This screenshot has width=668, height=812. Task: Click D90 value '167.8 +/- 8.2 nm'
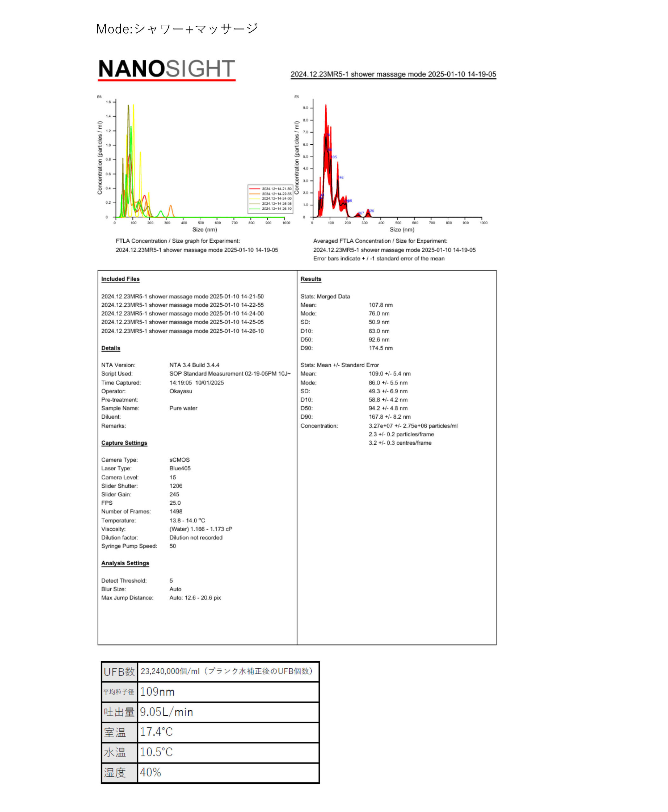point(389,416)
